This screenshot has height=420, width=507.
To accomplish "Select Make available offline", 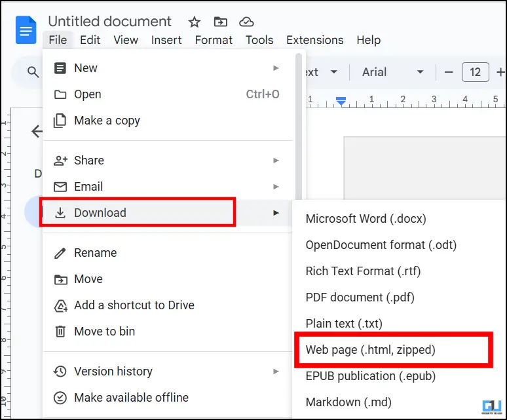I will click(131, 398).
